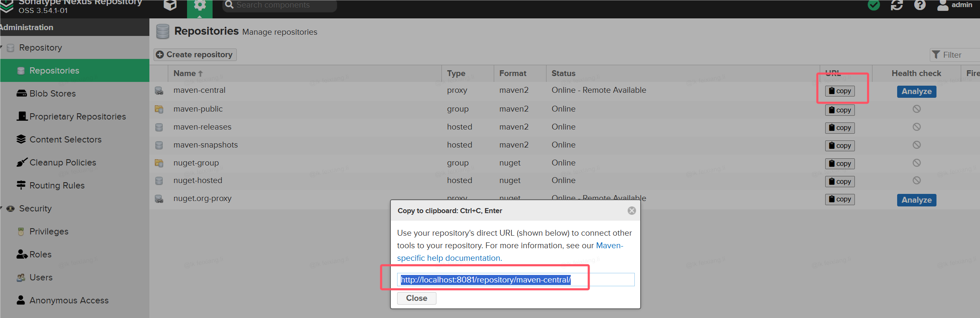980x318 pixels.
Task: Select the maven-releases repository name
Action: (x=203, y=127)
